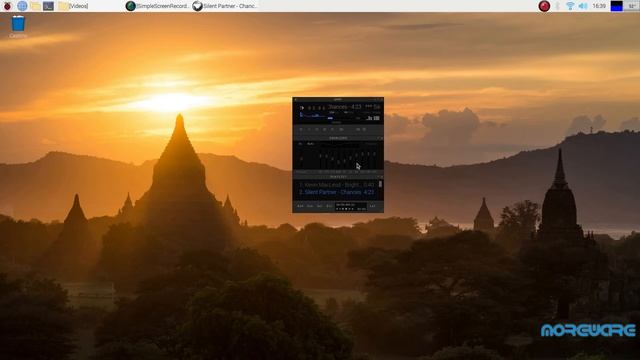Open the playlist List menu button
This screenshot has height=360, width=640.
click(x=372, y=206)
